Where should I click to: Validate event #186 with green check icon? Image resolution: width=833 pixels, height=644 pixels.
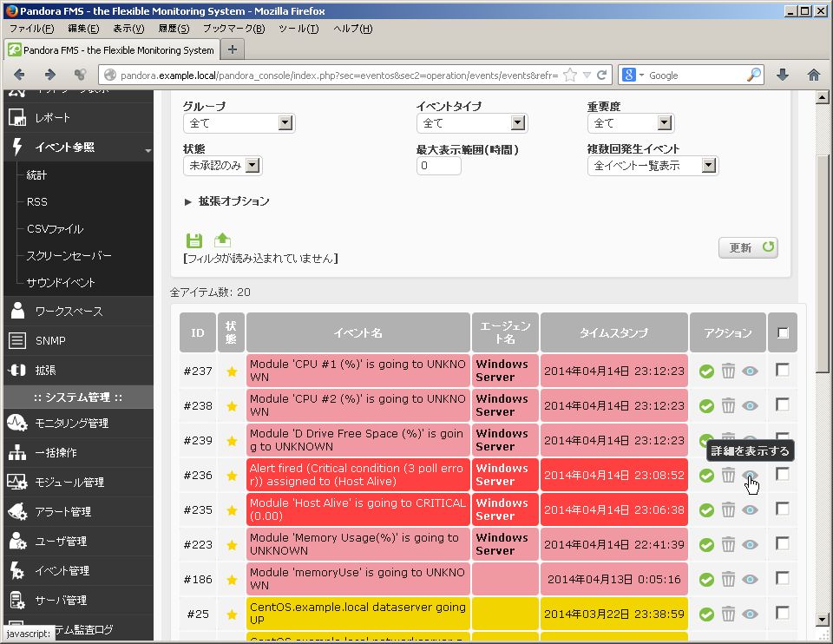(706, 579)
